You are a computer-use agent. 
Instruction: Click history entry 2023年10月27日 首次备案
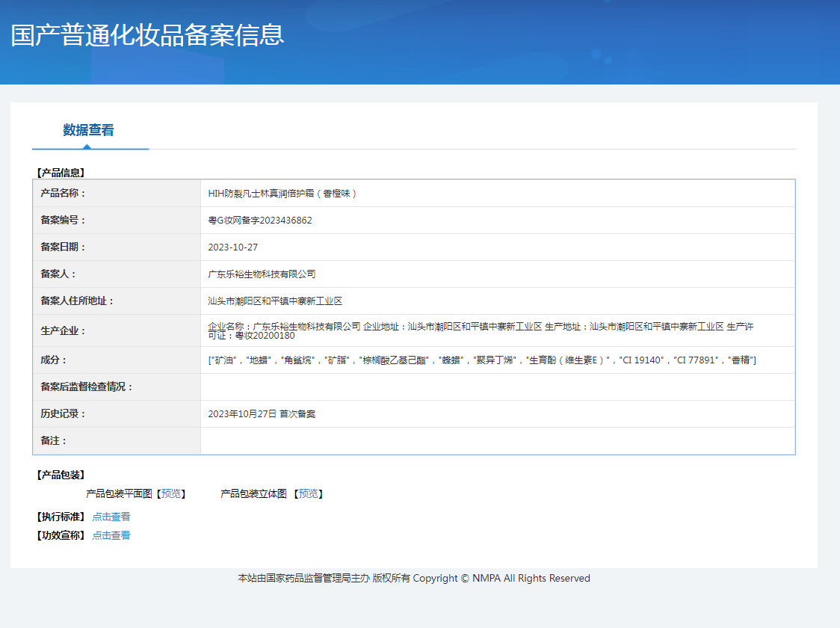click(262, 414)
